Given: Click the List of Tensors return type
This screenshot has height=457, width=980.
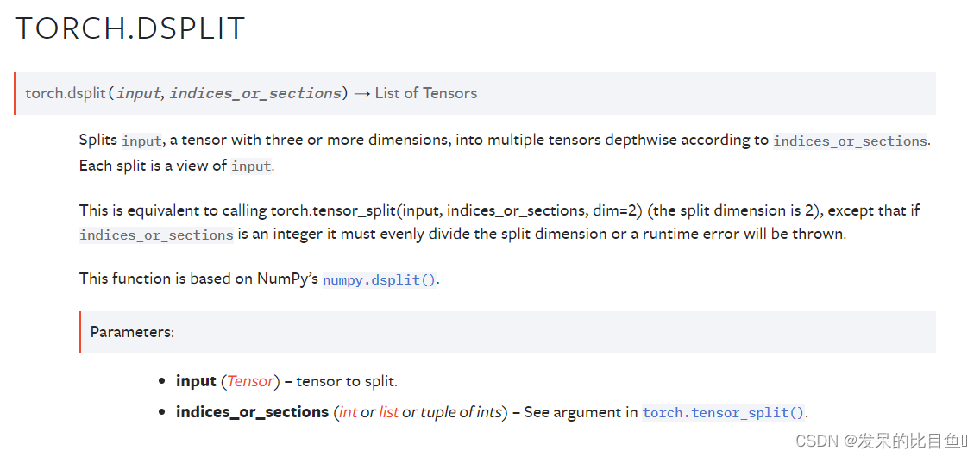Looking at the screenshot, I should pos(425,94).
